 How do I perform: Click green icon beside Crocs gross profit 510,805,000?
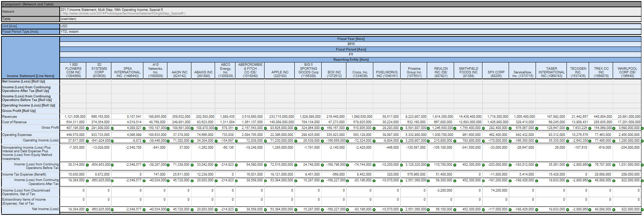(374, 128)
